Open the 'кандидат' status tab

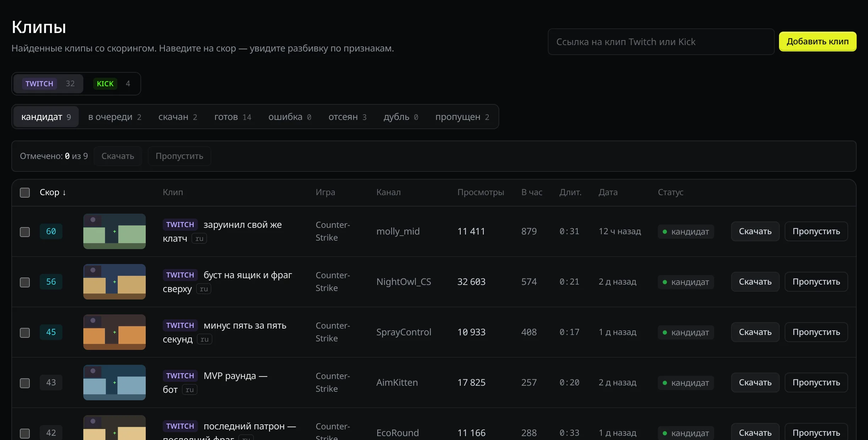[x=46, y=117]
